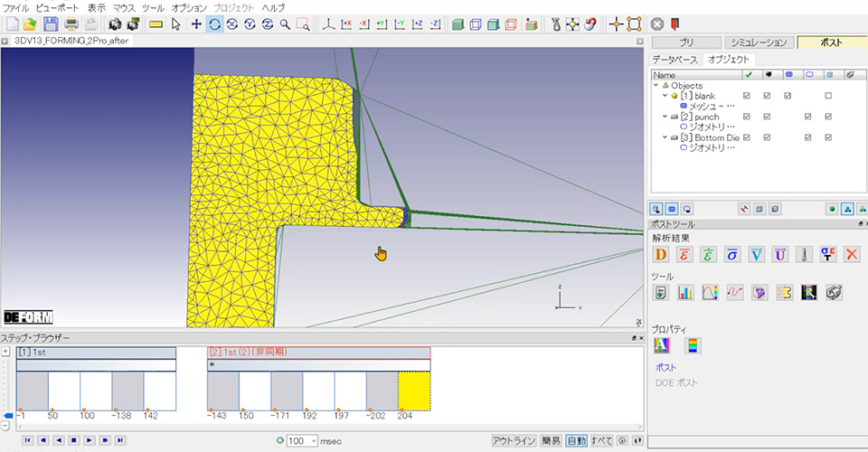Click the print icon
Image resolution: width=868 pixels, height=452 pixels.
pos(71,24)
